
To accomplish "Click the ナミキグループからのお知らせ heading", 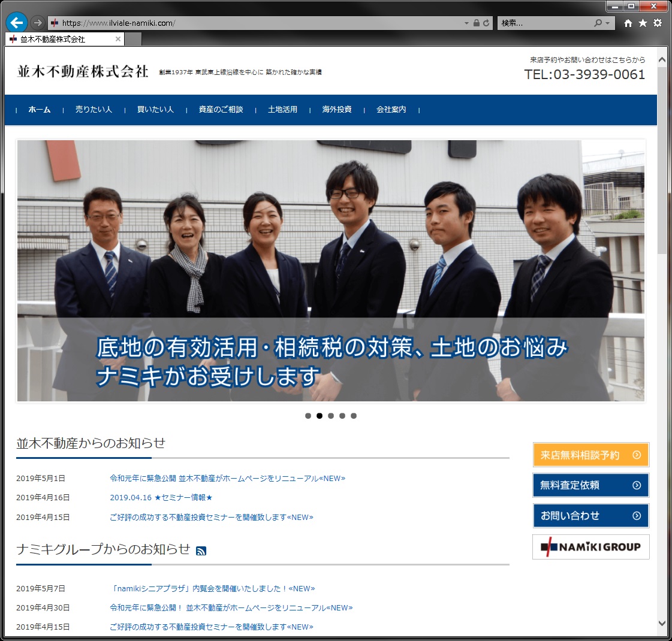I will pos(103,549).
